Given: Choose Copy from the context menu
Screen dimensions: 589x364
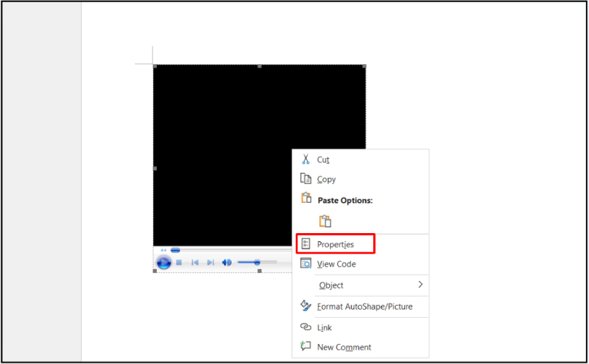Looking at the screenshot, I should click(x=326, y=179).
